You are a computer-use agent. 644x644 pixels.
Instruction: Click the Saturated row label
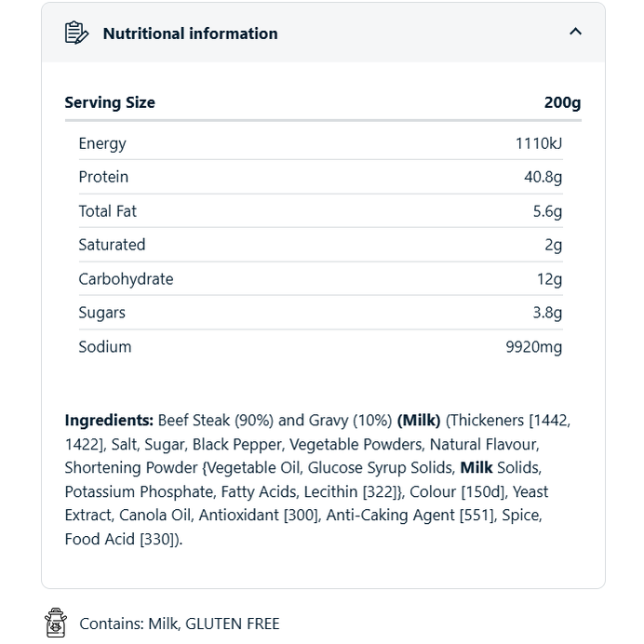(112, 245)
